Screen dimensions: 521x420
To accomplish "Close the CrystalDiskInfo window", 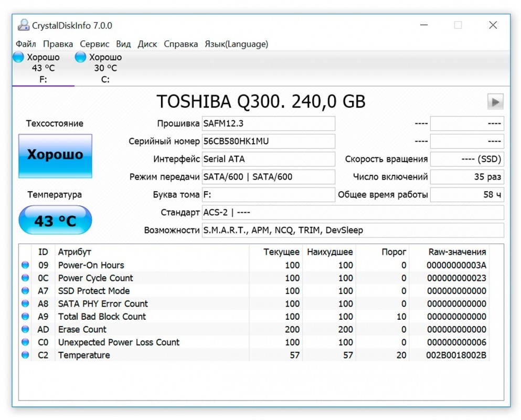I will point(493,25).
